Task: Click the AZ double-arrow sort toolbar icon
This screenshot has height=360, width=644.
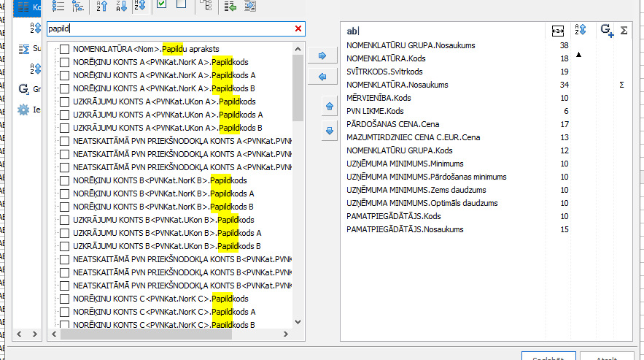Action: point(140,6)
